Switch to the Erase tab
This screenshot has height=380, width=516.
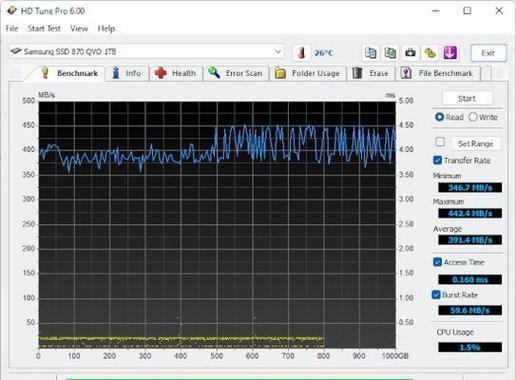(x=371, y=73)
